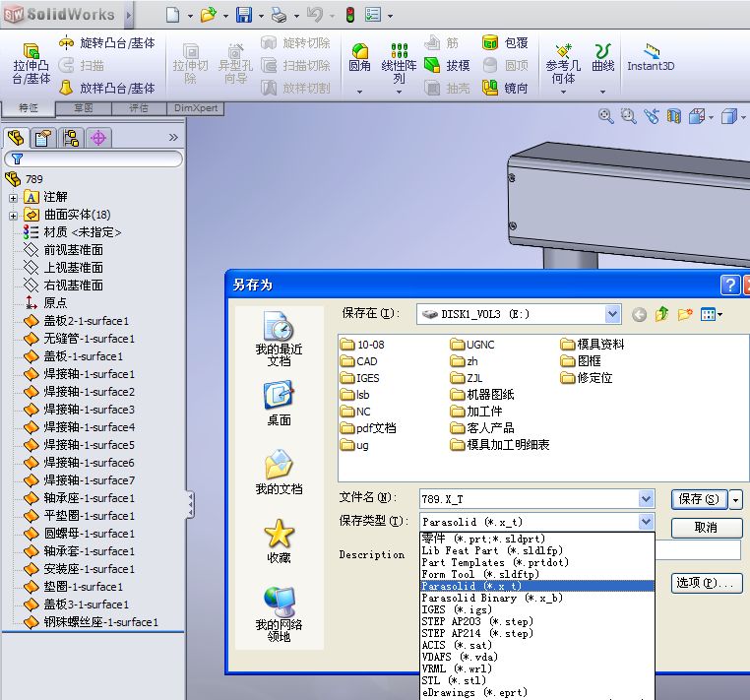Click the New document icon
750x700 pixels.
click(172, 16)
